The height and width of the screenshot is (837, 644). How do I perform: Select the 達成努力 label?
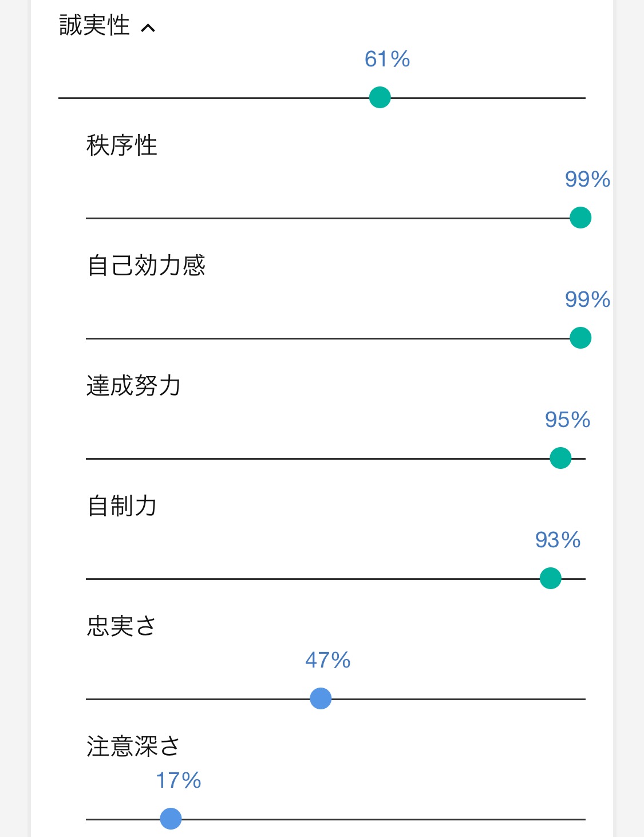(133, 386)
